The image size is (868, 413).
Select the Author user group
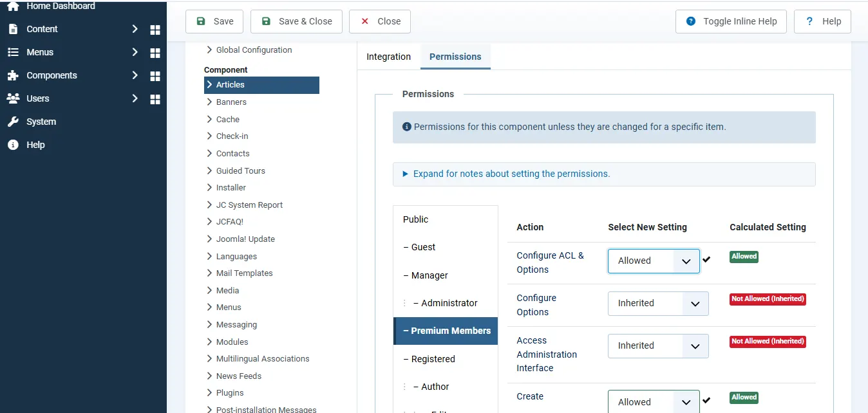[x=446, y=387]
